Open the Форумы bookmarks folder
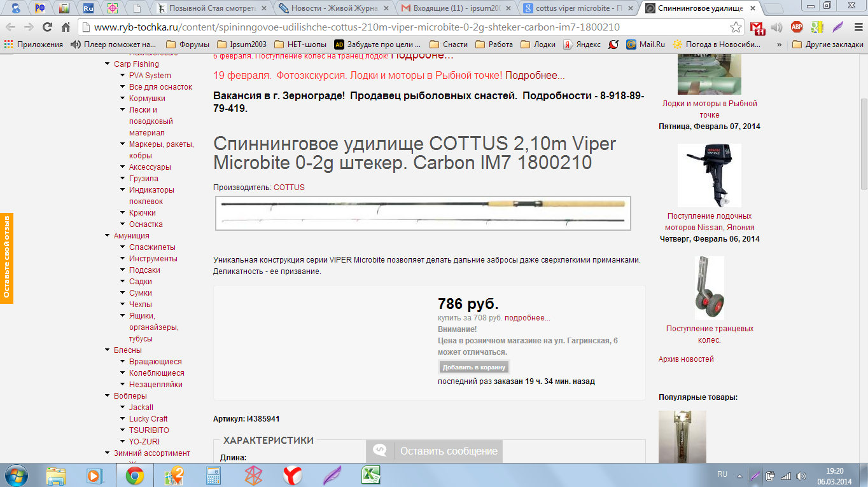The image size is (868, 487). (x=187, y=45)
